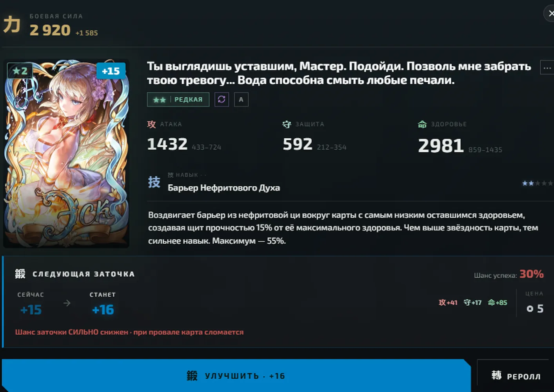Click the defense value 592
Viewport: 554px width, 392px height.
[x=298, y=144]
